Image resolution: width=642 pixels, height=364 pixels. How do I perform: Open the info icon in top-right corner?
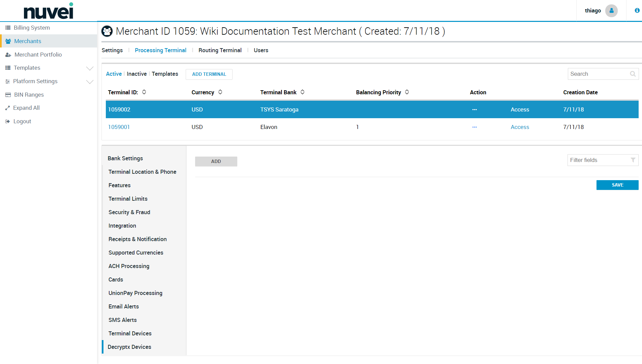(x=637, y=10)
